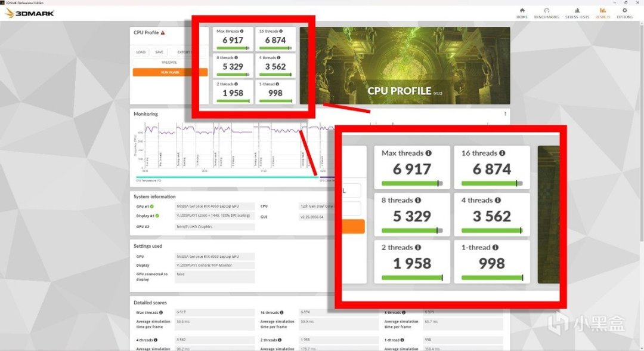Click the GUI version v2.25 value
Image resolution: width=644 pixels, height=351 pixels.
(317, 217)
